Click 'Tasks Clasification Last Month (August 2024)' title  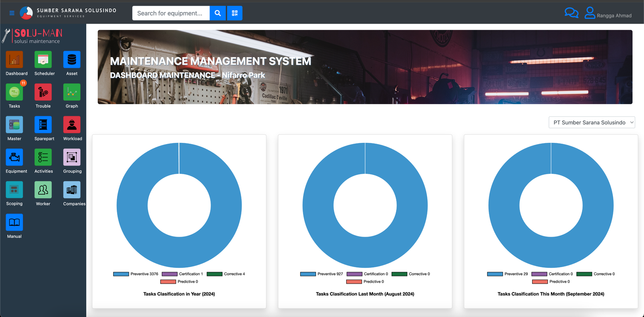[365, 294]
